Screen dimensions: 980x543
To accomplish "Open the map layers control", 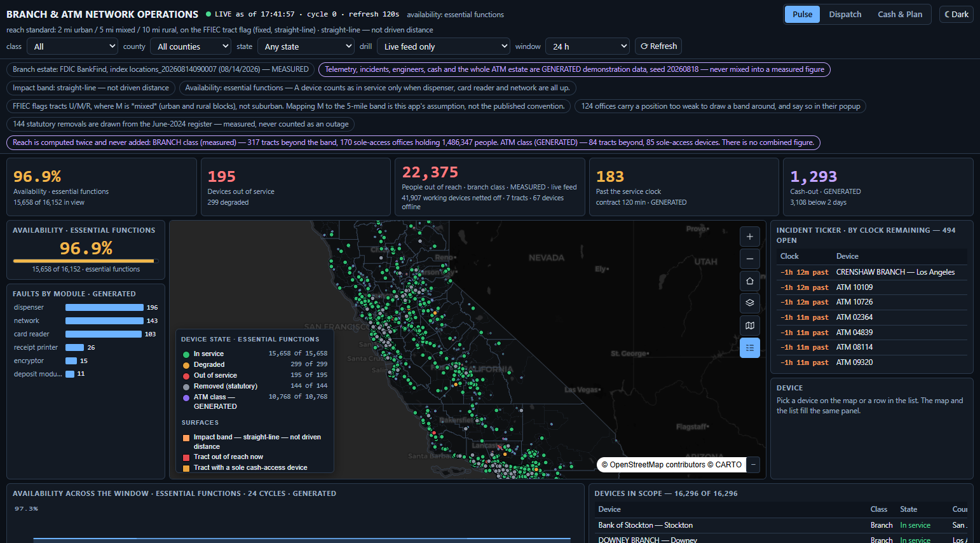I will pyautogui.click(x=750, y=303).
